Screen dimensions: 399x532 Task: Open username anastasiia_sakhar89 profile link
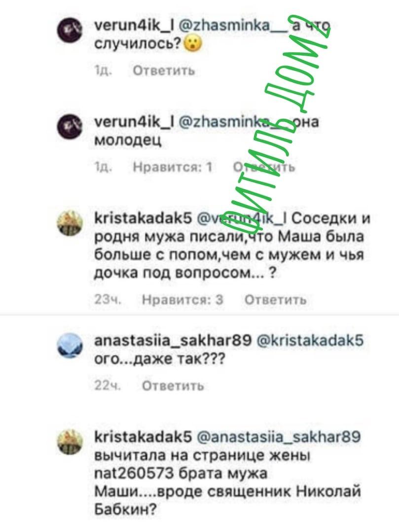click(x=173, y=340)
